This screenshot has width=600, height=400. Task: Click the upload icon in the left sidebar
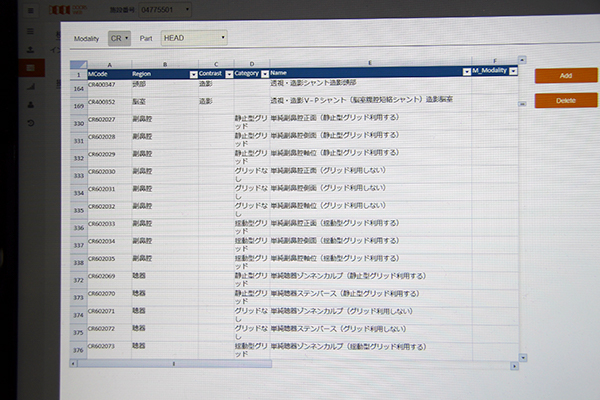click(x=30, y=50)
